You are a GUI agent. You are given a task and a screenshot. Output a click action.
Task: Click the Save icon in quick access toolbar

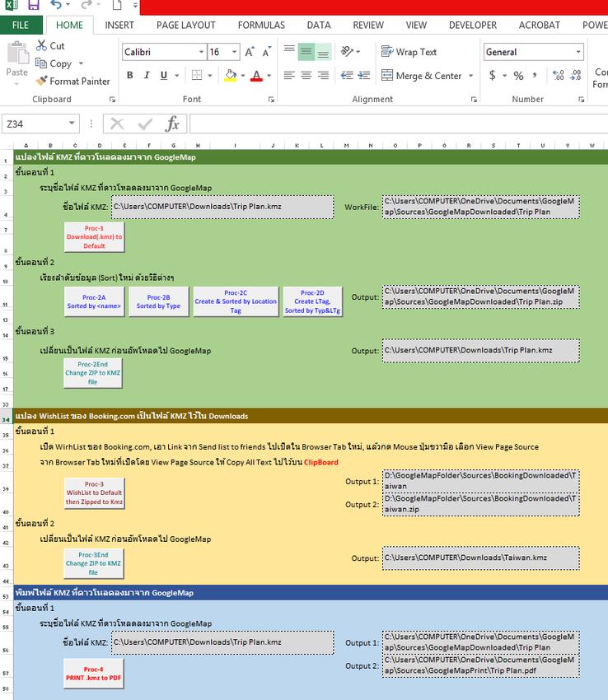pyautogui.click(x=33, y=5)
